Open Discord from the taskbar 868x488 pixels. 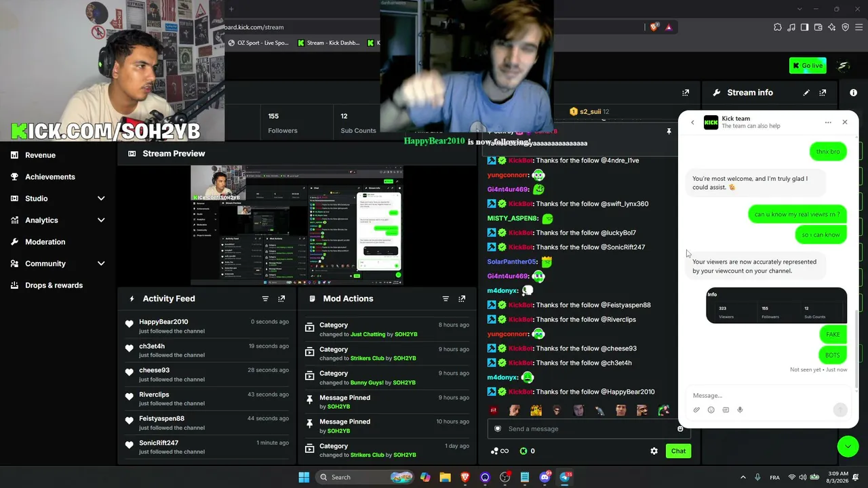click(545, 477)
